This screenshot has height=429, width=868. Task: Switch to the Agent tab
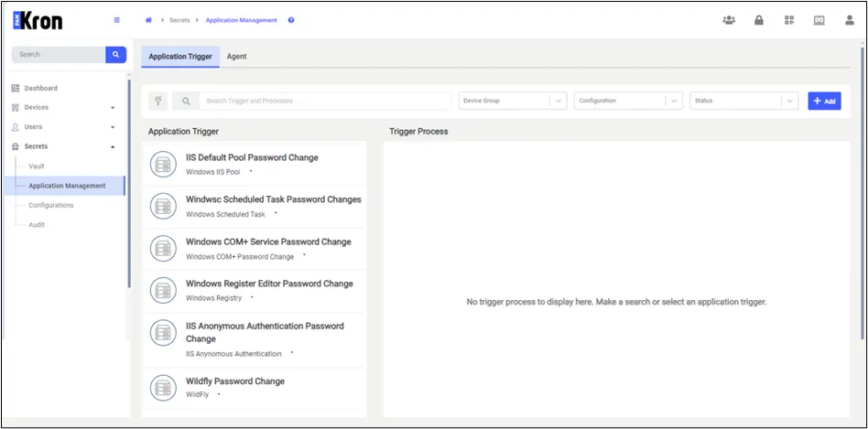[x=237, y=57]
